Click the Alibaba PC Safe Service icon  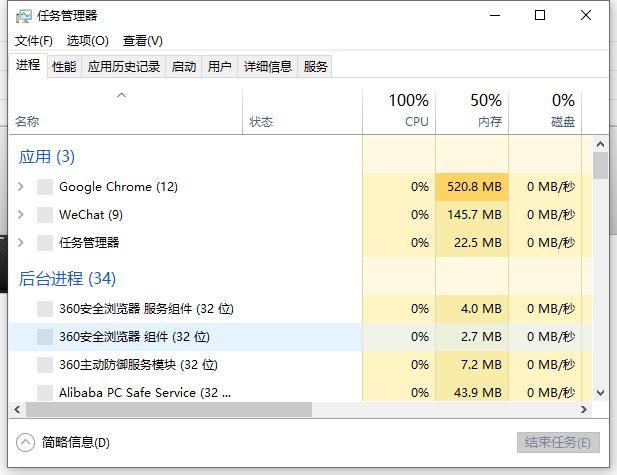tap(44, 393)
